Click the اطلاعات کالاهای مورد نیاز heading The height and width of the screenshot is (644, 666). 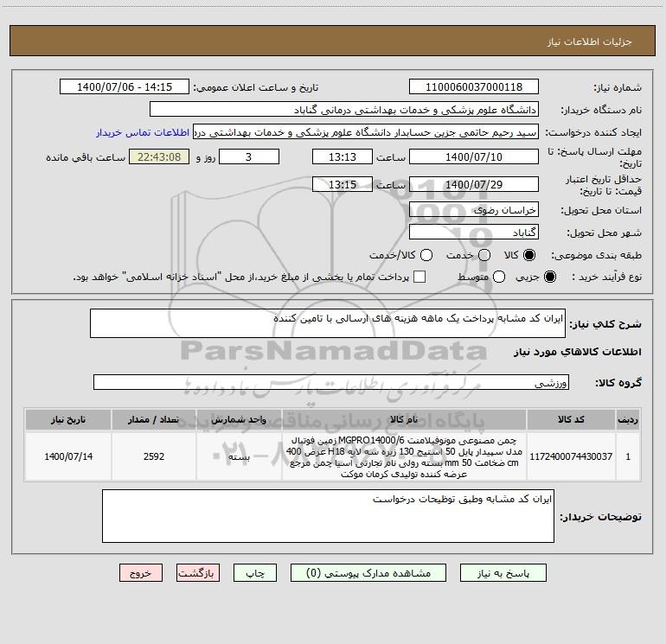[577, 352]
